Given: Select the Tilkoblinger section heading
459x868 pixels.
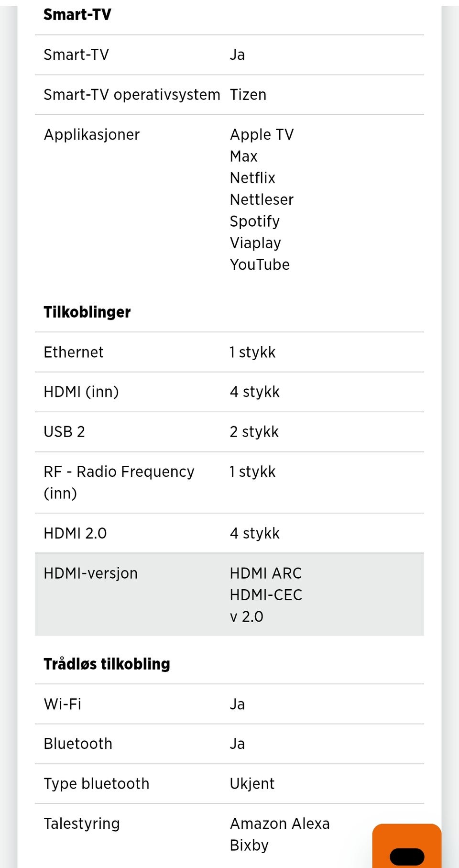Looking at the screenshot, I should pos(87,312).
